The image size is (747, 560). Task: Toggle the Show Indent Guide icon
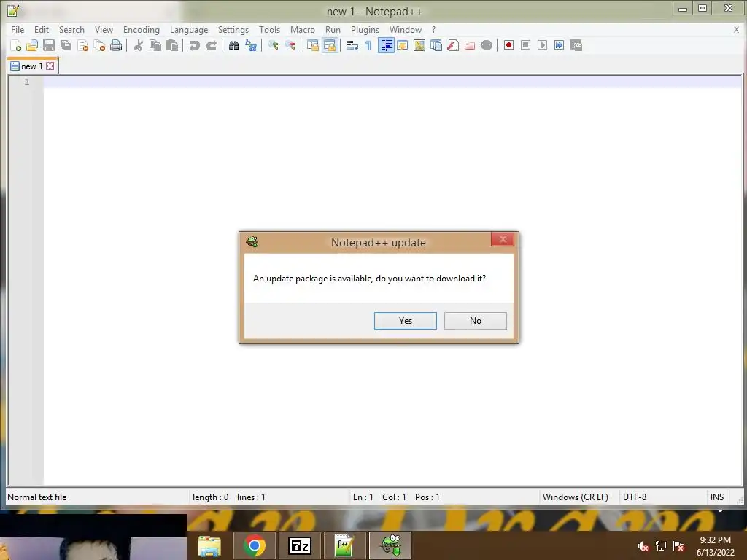pyautogui.click(x=386, y=45)
